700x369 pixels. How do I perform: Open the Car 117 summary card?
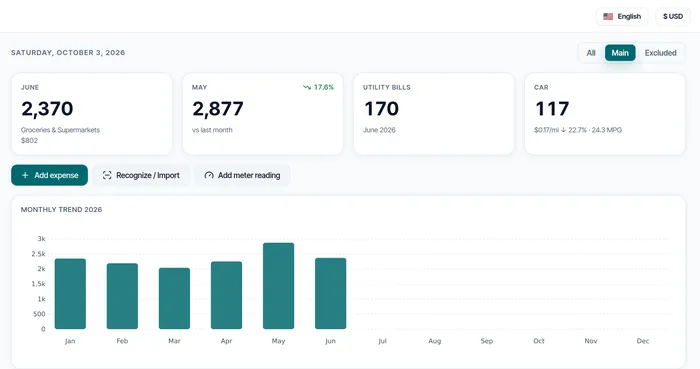click(605, 114)
